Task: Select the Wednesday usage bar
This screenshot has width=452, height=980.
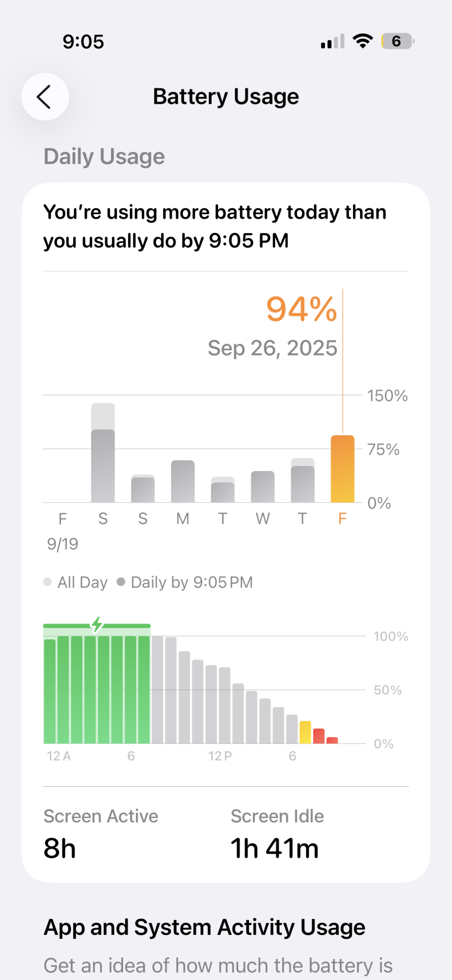Action: click(263, 487)
